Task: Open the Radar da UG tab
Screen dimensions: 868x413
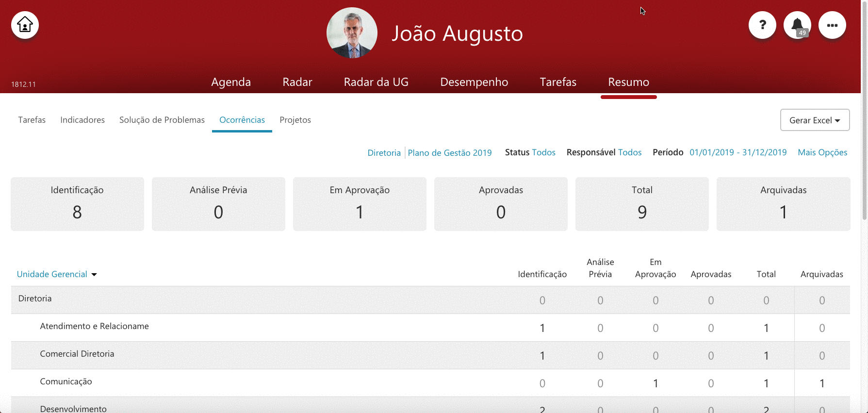Action: (x=376, y=82)
